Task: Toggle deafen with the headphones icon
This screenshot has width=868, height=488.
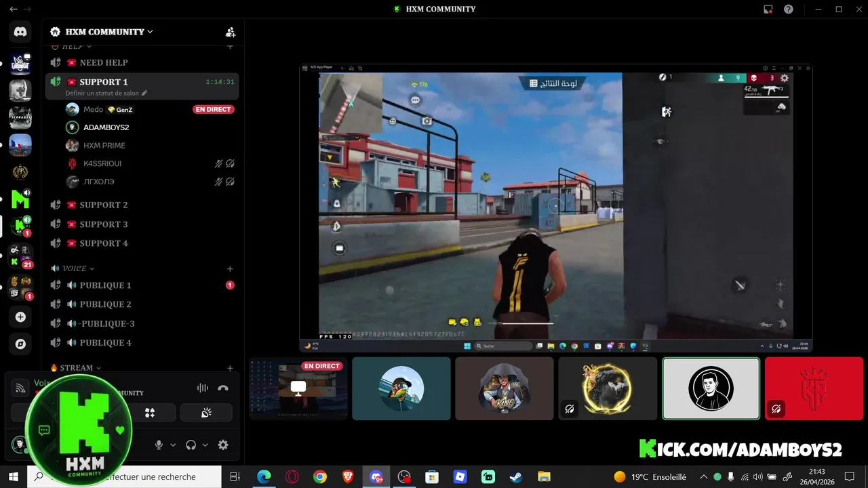Action: pos(191,445)
